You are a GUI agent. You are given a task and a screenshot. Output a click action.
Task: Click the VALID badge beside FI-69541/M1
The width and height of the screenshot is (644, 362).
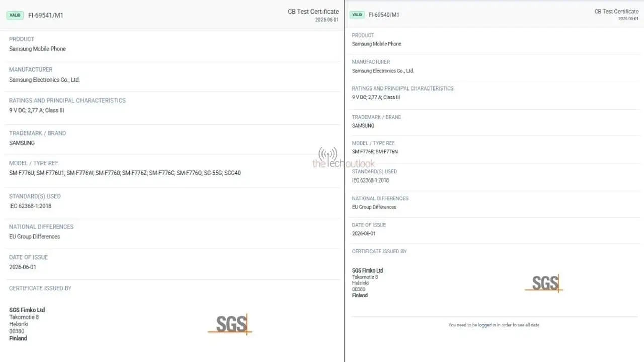(x=15, y=15)
